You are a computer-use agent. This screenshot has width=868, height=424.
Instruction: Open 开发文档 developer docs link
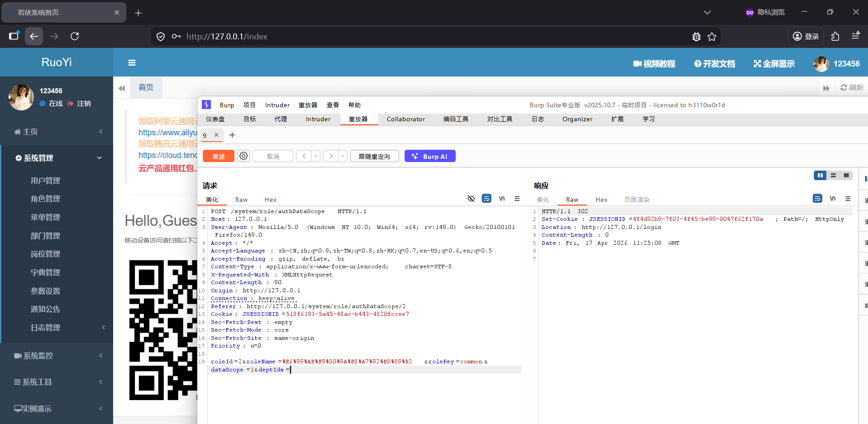tap(715, 64)
